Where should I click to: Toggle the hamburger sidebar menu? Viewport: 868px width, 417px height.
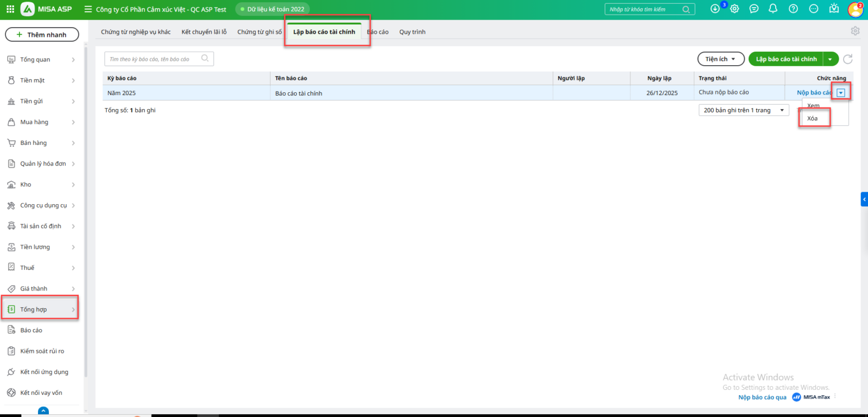tap(88, 9)
